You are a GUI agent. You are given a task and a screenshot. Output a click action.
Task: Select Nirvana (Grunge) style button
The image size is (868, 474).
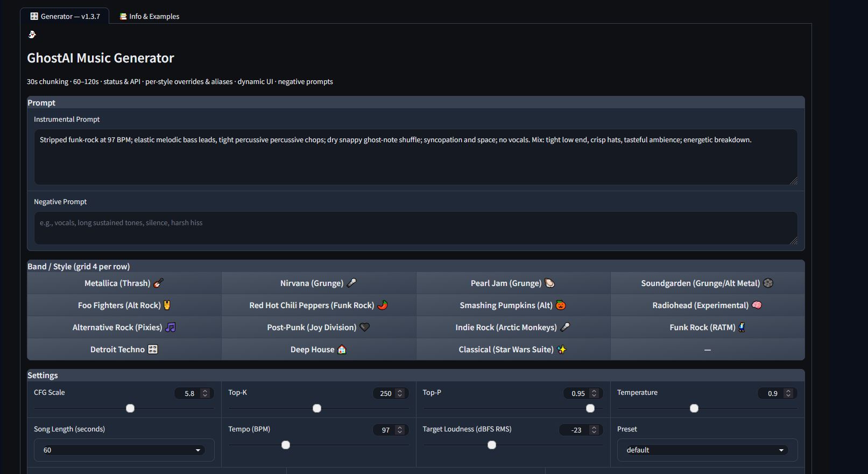(x=318, y=283)
